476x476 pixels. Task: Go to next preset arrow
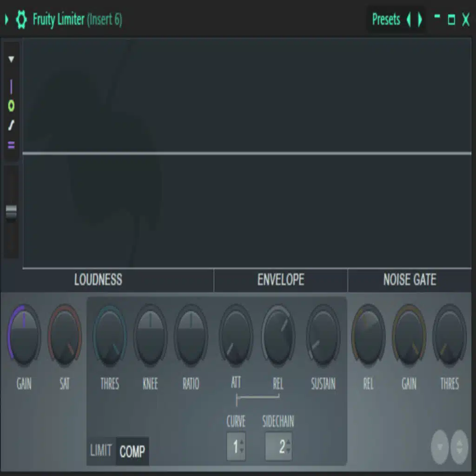(x=420, y=20)
